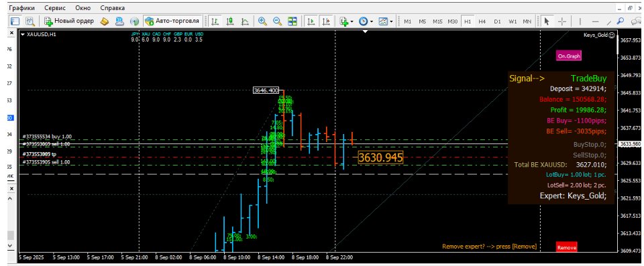This screenshot has height=266, width=644.
Task: Click the orange 3630.945 price label
Action: click(x=380, y=157)
